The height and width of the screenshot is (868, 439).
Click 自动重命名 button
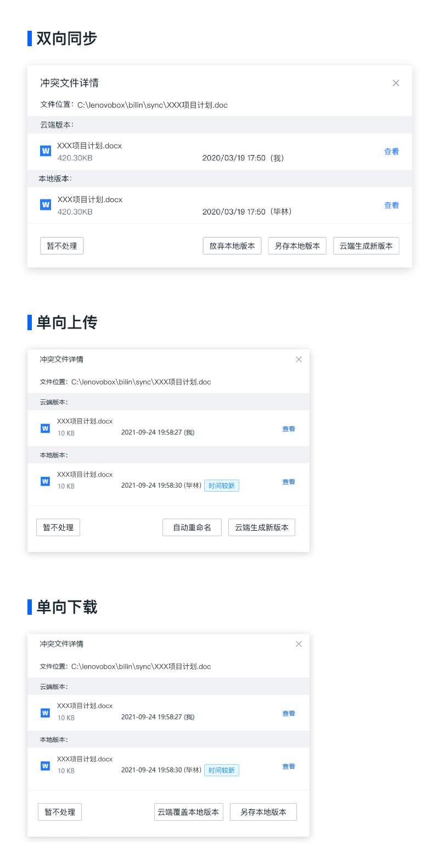[x=192, y=527]
